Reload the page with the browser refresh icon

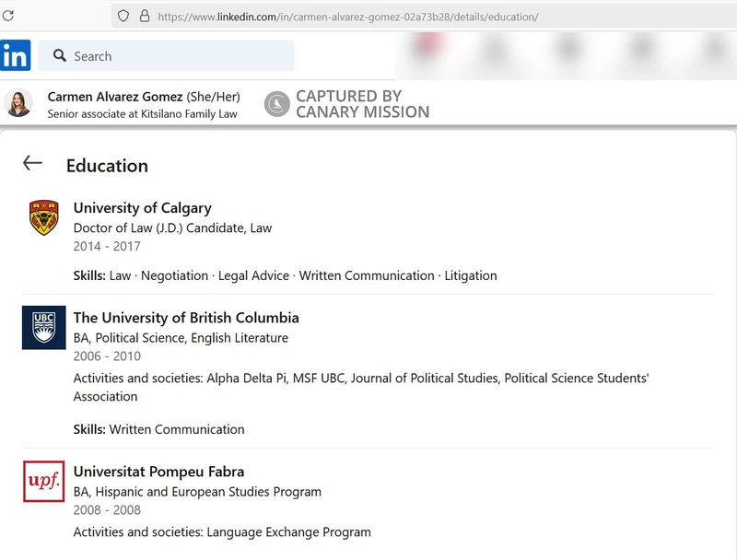tap(7, 16)
